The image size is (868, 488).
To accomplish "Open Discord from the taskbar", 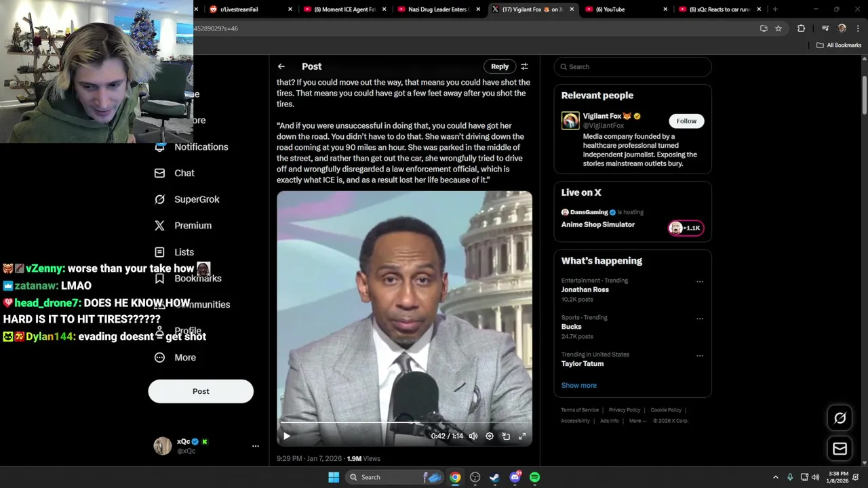I will click(515, 477).
